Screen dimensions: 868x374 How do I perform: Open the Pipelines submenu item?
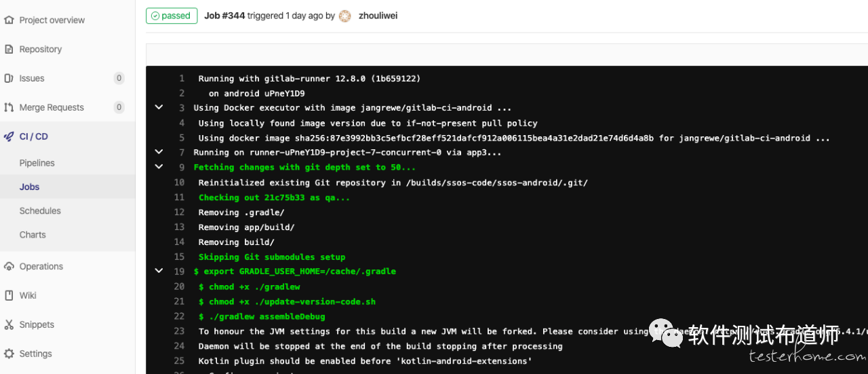37,163
